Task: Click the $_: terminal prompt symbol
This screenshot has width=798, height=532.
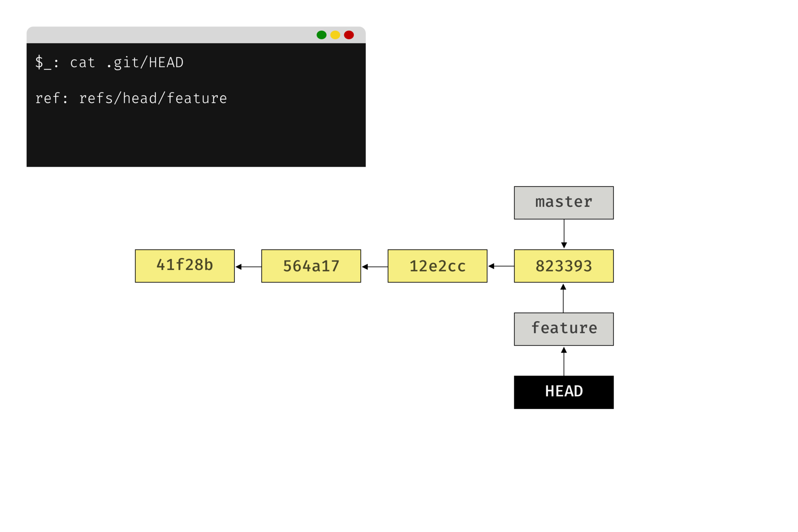Action: point(47,63)
